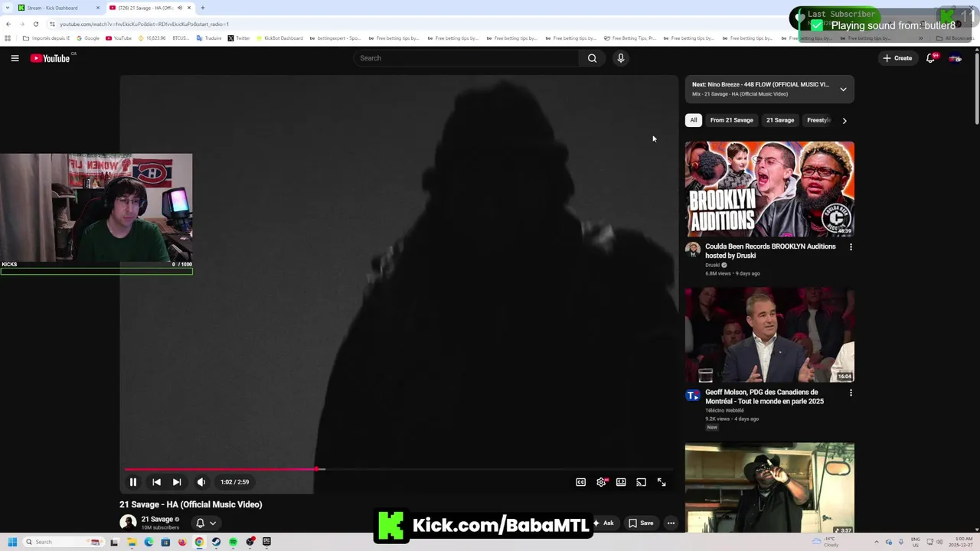Open the YouTube bookmark
The width and height of the screenshot is (980, 551).
(x=119, y=38)
